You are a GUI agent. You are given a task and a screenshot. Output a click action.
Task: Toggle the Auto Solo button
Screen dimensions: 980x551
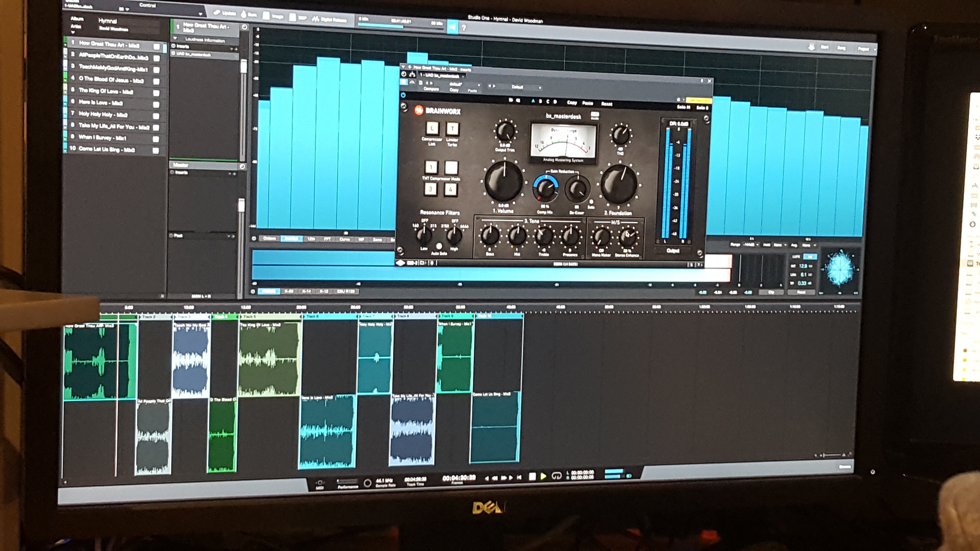[439, 246]
